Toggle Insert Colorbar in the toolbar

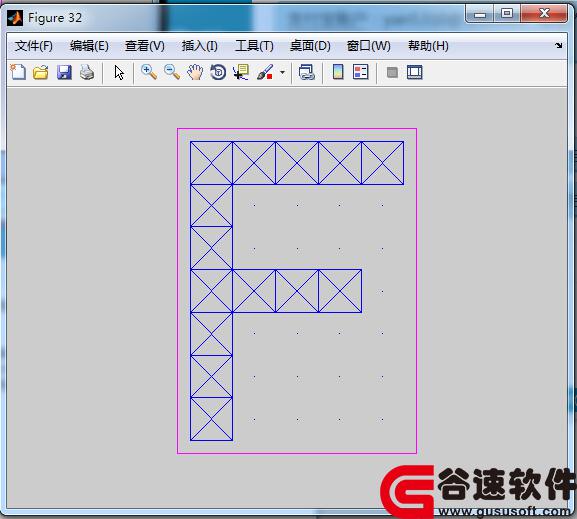click(x=338, y=72)
